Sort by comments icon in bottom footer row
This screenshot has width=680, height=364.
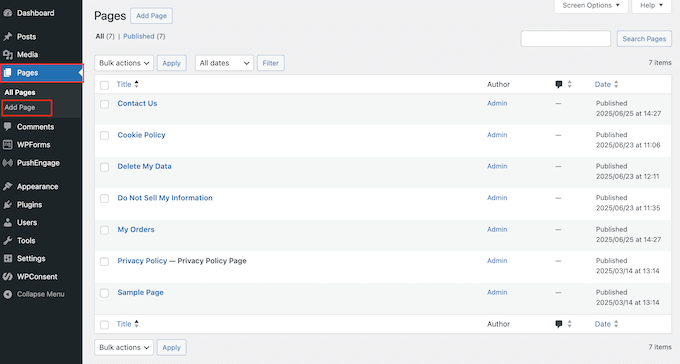click(559, 324)
